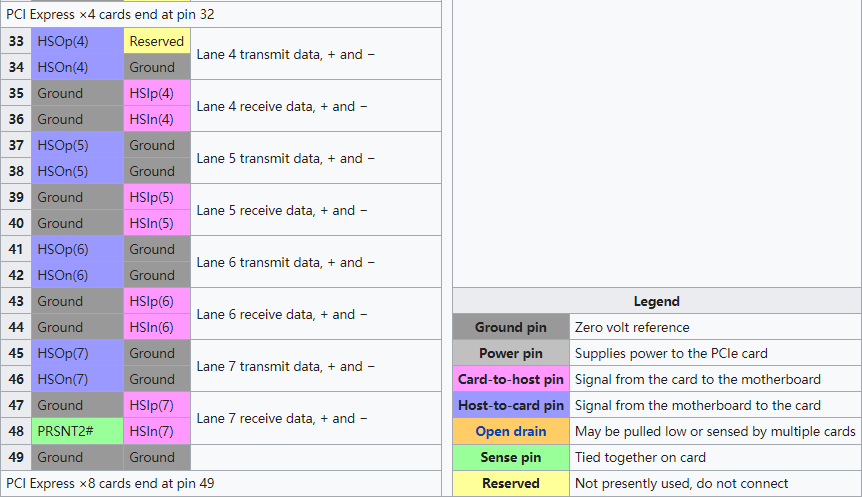Image resolution: width=862 pixels, height=497 pixels.
Task: Click 'PCI Express ×4 cards end at pin 32' row
Action: 221,14
